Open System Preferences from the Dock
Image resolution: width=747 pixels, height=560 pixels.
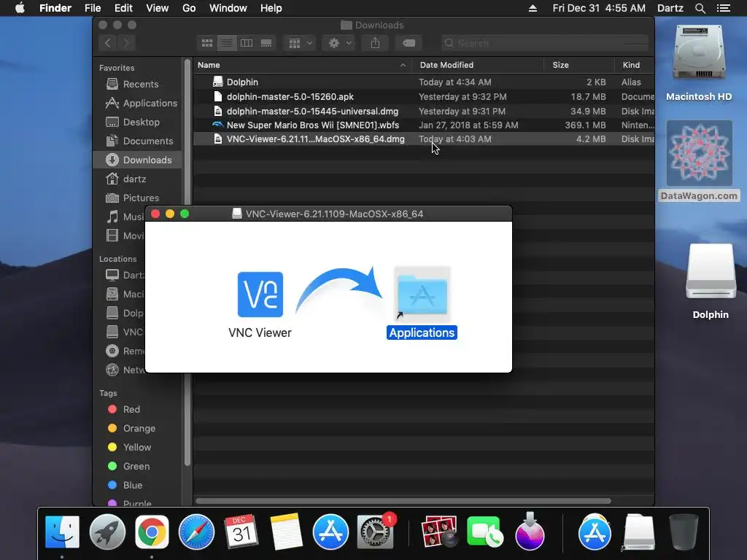(376, 532)
